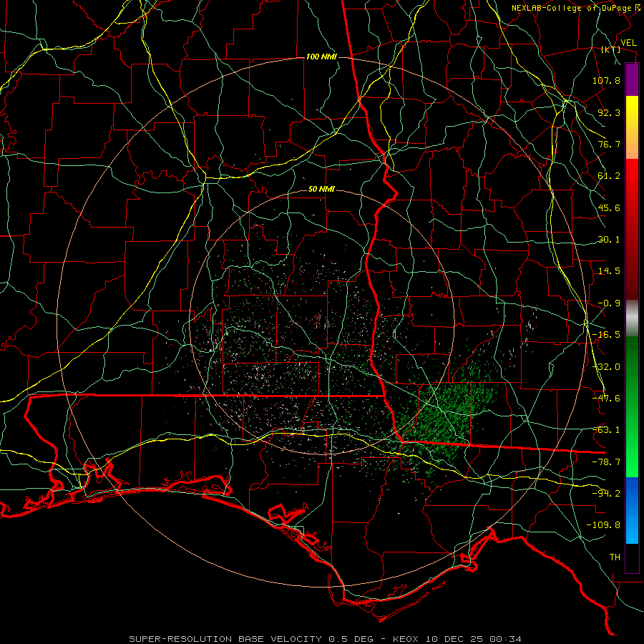
Task: Select the 107.8 legend value
Action: point(606,80)
